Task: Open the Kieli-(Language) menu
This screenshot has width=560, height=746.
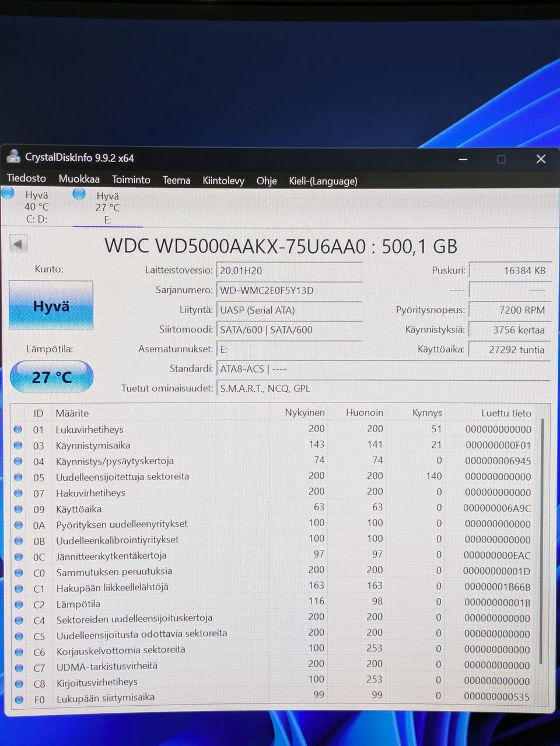Action: click(323, 181)
